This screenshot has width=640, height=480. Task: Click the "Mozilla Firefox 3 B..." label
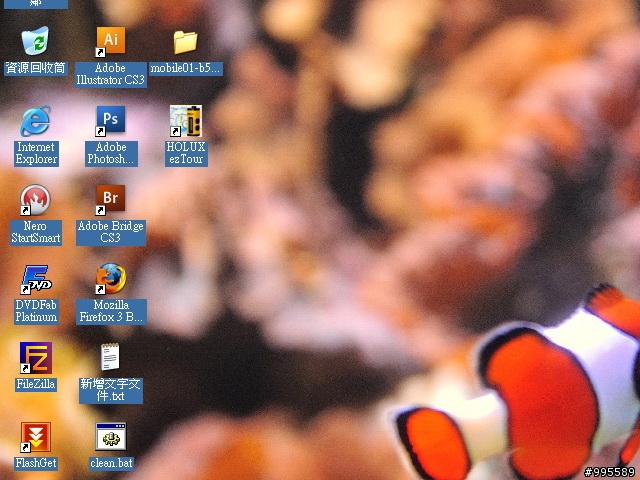111,311
